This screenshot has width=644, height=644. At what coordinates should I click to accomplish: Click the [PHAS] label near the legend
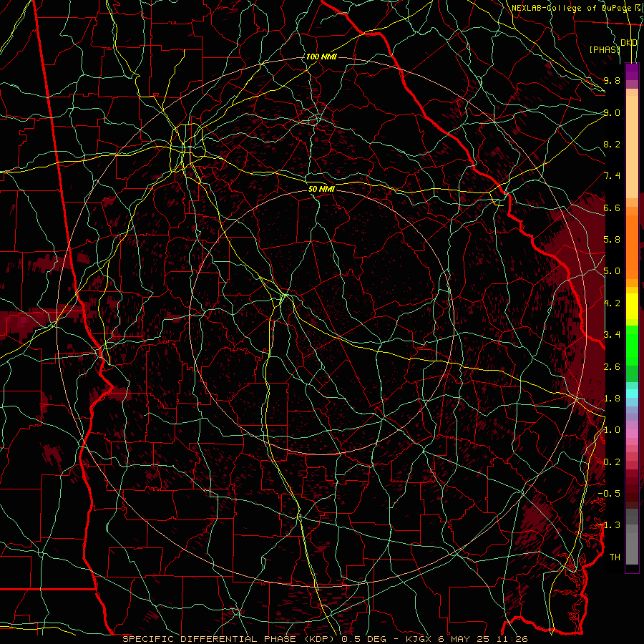pos(605,49)
